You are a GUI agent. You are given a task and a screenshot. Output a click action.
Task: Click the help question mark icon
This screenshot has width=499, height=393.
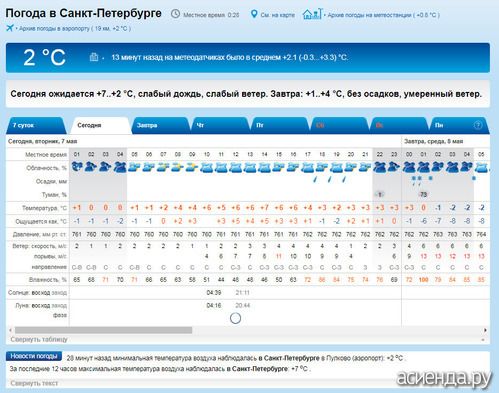478,125
